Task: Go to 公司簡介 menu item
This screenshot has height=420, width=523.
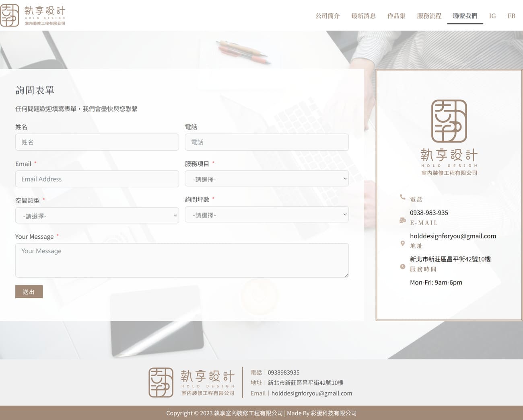Action: (327, 16)
